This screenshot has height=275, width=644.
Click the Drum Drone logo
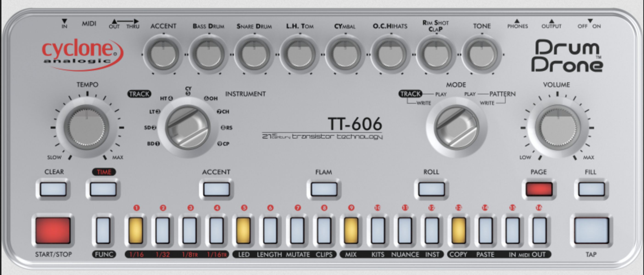pyautogui.click(x=567, y=56)
